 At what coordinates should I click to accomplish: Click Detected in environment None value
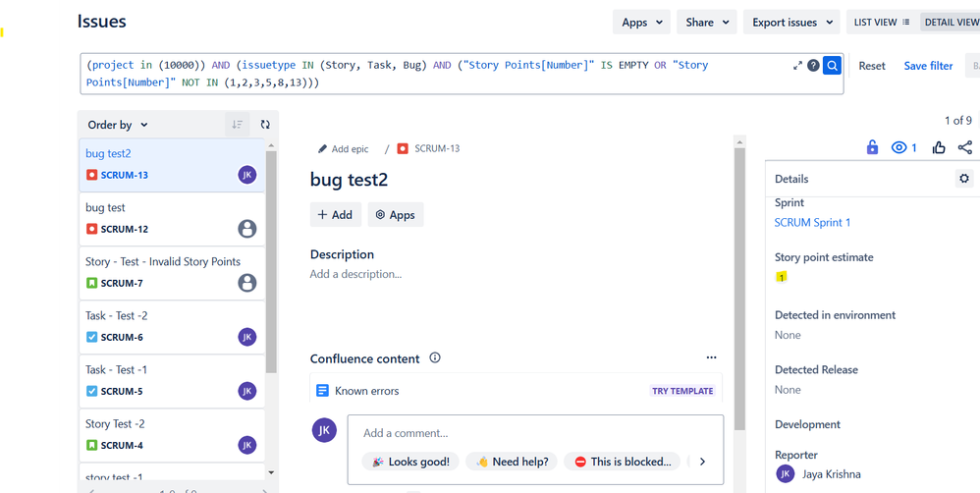coord(788,335)
